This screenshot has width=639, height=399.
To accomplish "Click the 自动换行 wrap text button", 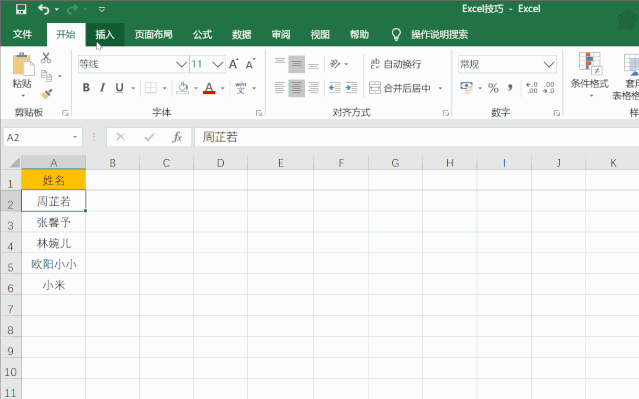I will click(396, 64).
